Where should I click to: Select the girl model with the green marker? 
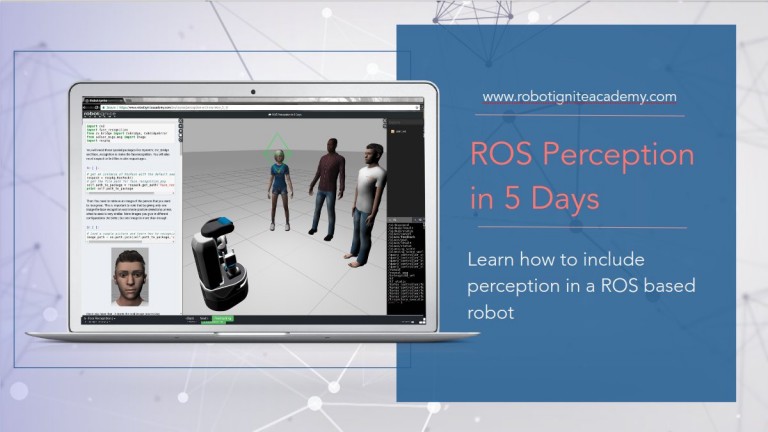pyautogui.click(x=280, y=190)
